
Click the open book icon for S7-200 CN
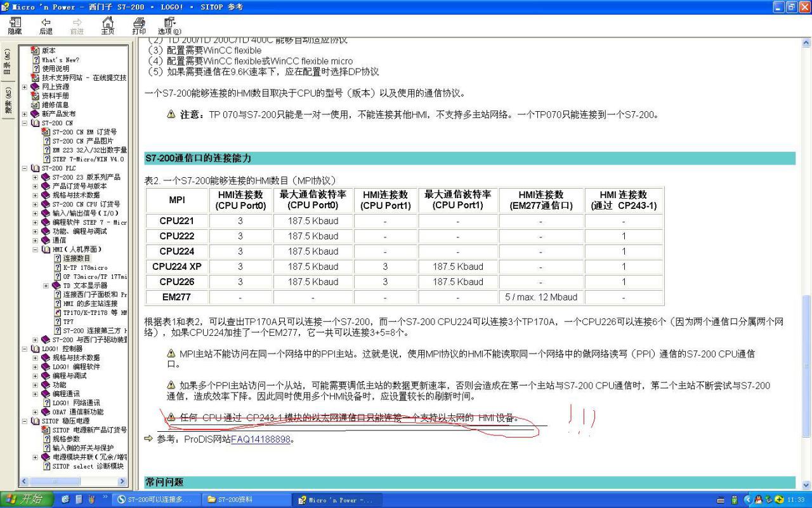point(35,123)
